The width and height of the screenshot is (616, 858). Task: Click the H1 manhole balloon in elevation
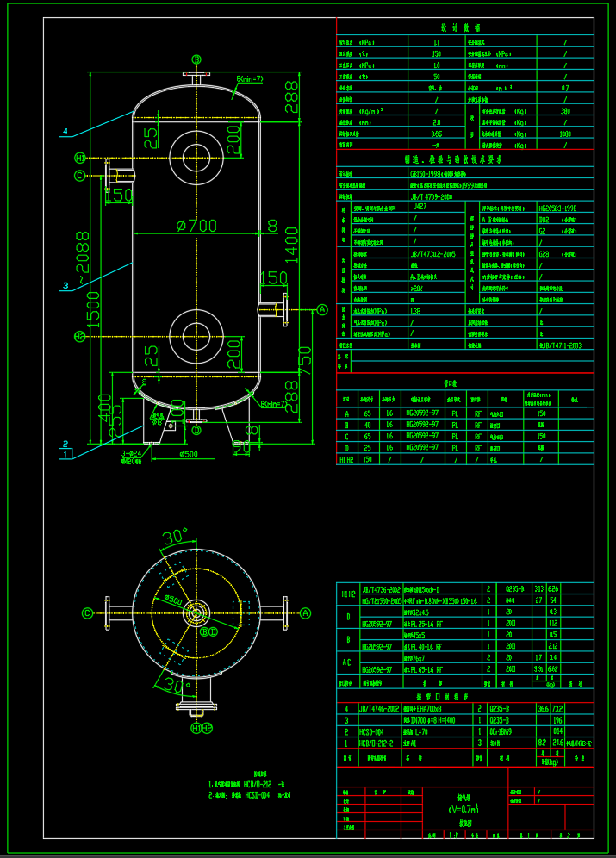(80, 158)
